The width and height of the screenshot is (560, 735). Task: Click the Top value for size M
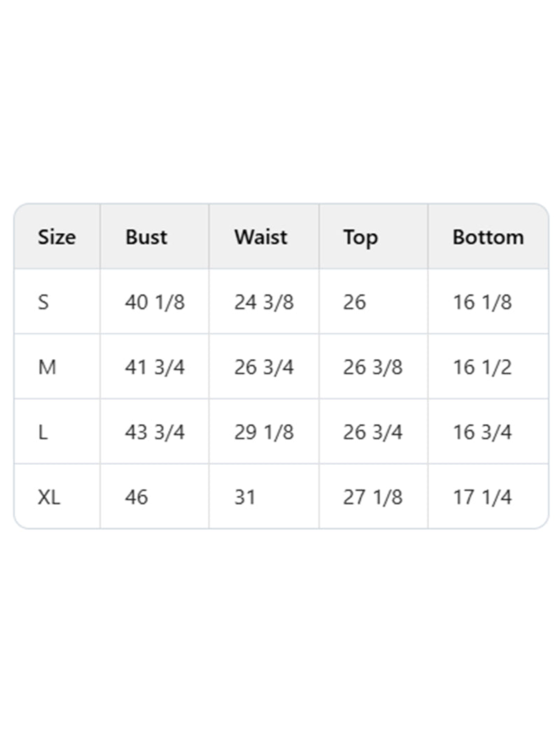(372, 367)
